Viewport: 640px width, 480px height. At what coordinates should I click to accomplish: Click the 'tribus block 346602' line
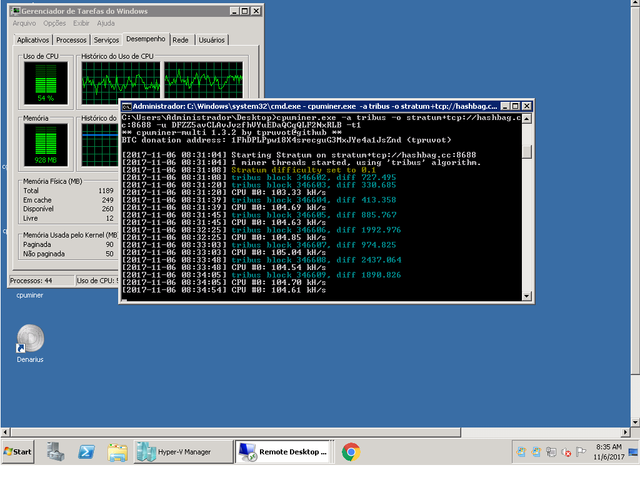tap(313, 178)
